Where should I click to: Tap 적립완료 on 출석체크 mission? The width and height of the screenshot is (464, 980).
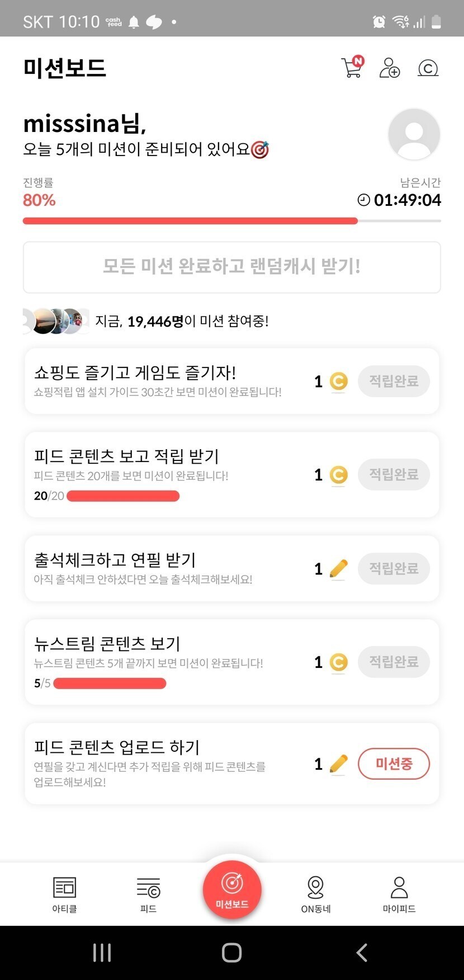394,568
